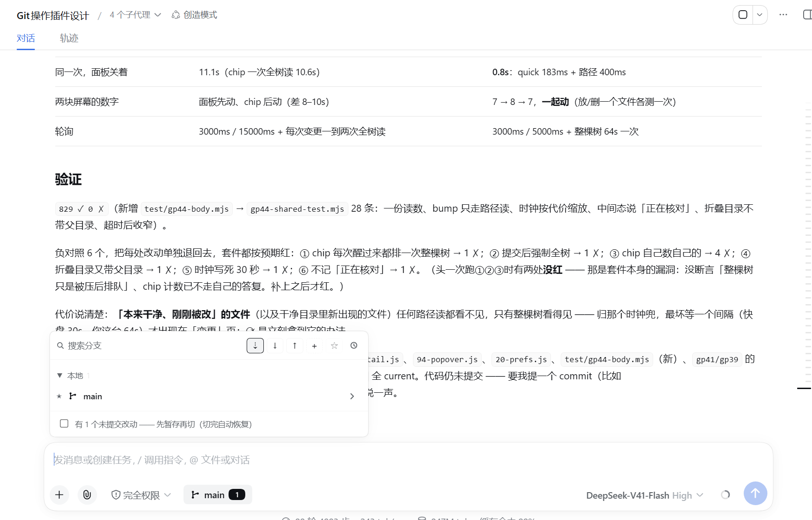The height and width of the screenshot is (520, 812).
Task: Click the push (up arrow) button
Action: point(295,345)
